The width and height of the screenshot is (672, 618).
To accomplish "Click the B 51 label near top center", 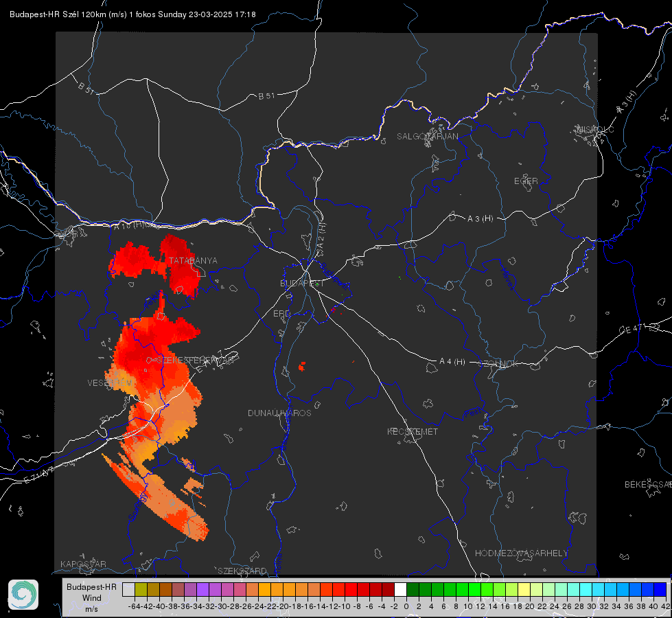I will (x=266, y=96).
